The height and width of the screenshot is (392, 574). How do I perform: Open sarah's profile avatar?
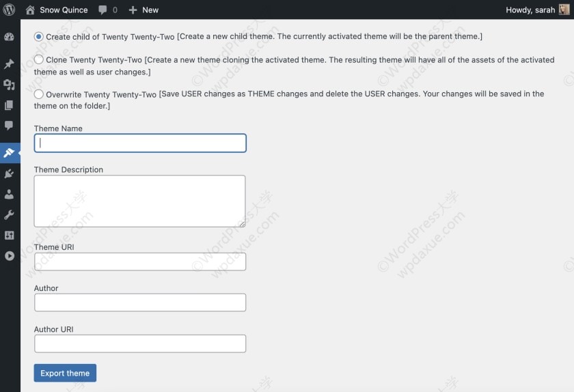564,10
